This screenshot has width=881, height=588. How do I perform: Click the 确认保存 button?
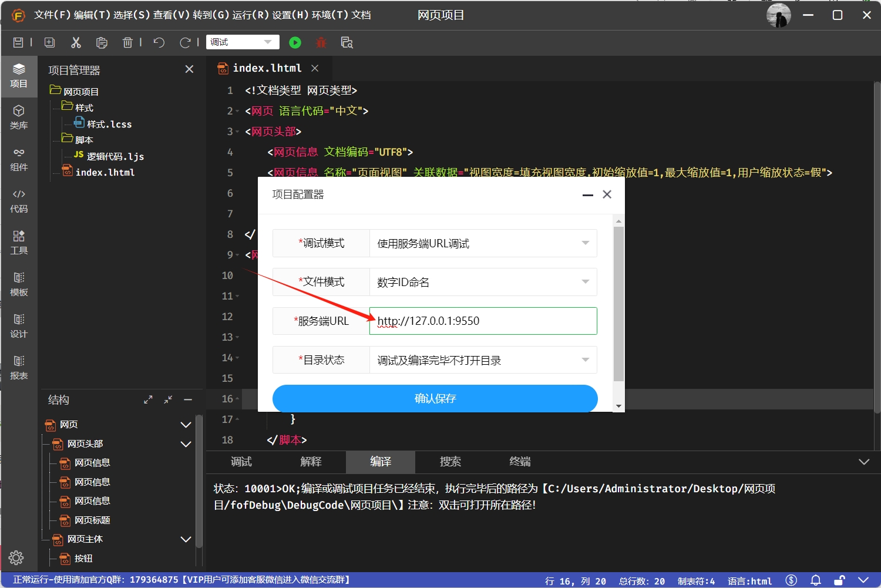point(435,398)
